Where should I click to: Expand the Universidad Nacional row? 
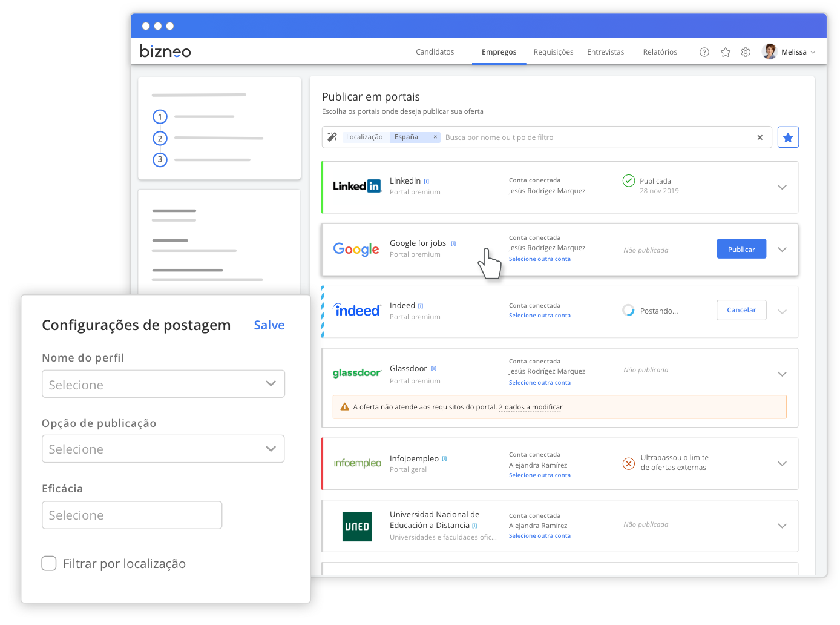point(782,526)
